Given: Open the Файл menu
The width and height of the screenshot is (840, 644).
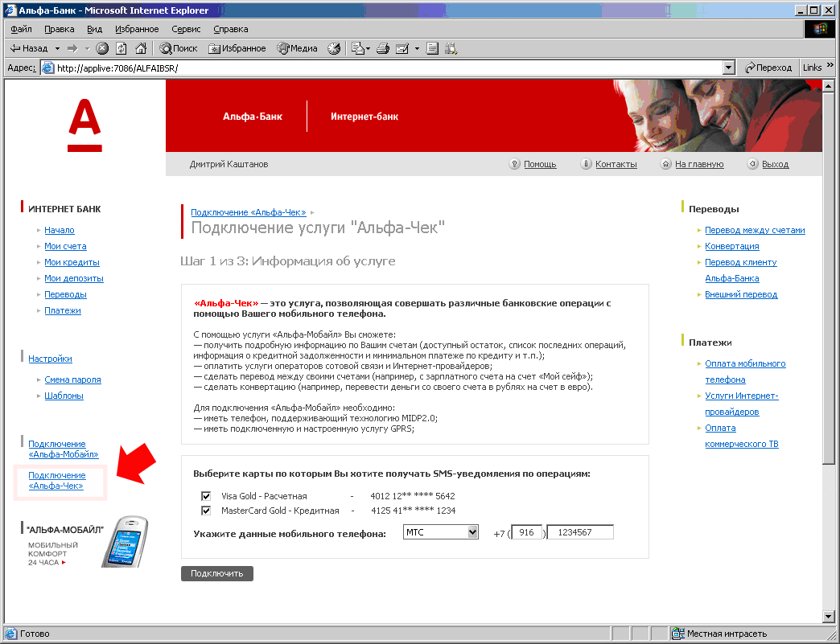Looking at the screenshot, I should click(x=21, y=30).
